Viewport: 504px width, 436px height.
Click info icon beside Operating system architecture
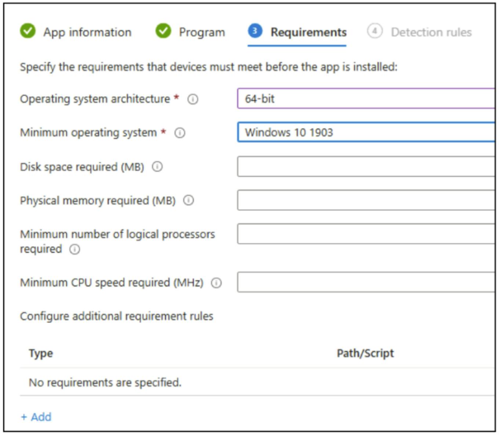[x=193, y=99]
